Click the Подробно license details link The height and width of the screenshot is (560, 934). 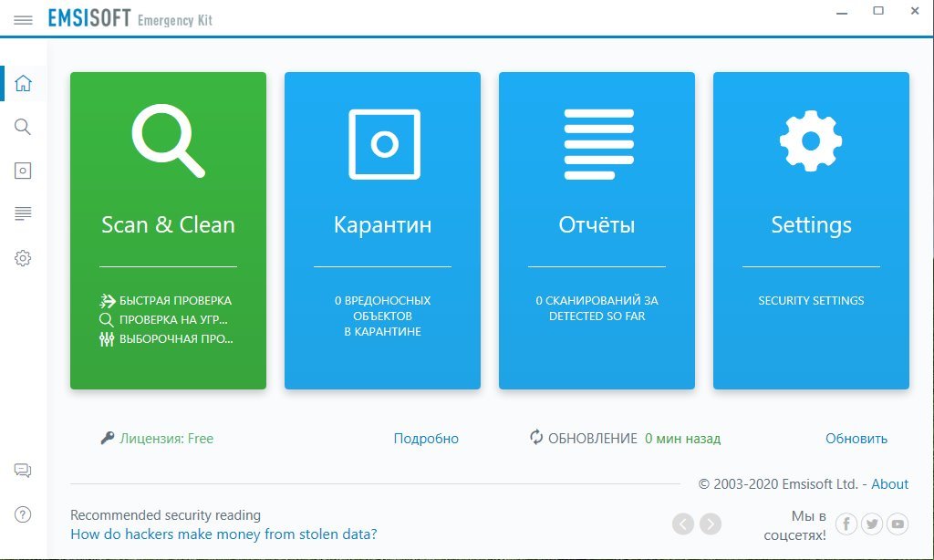[x=426, y=439]
